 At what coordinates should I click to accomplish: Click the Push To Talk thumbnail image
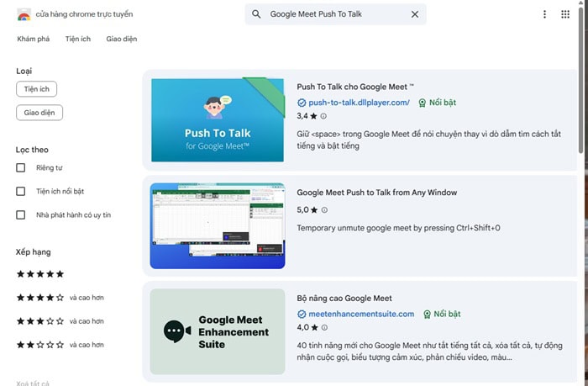pyautogui.click(x=218, y=119)
